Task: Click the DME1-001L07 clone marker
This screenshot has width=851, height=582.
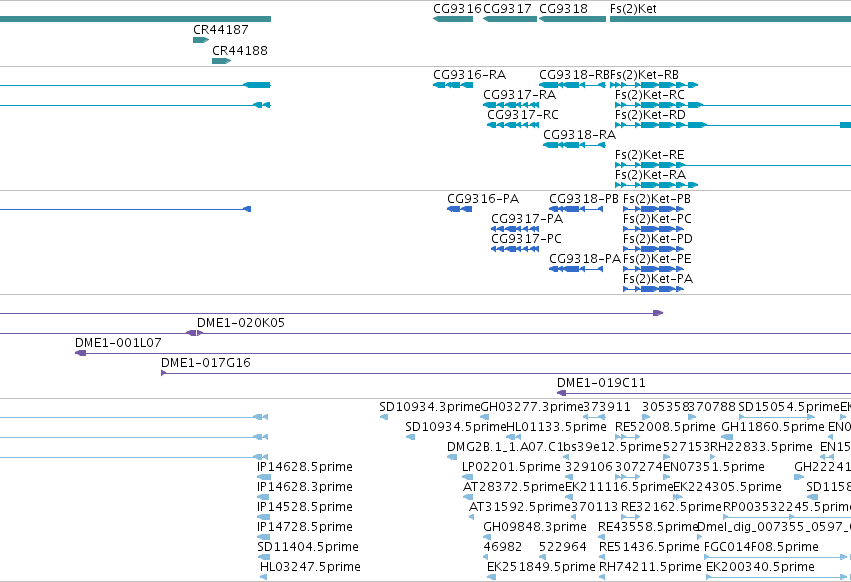Action: coord(80,353)
